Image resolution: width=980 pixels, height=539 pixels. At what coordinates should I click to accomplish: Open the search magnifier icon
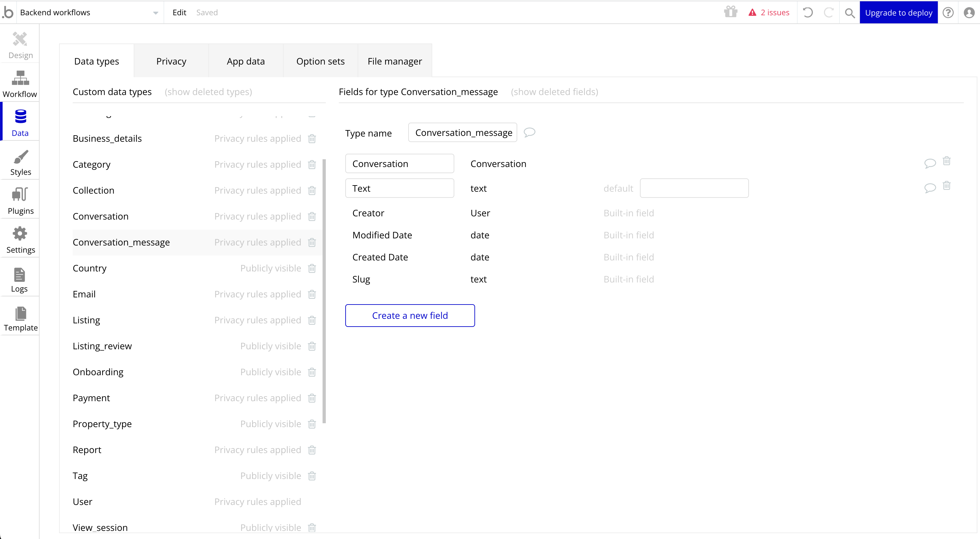click(850, 13)
